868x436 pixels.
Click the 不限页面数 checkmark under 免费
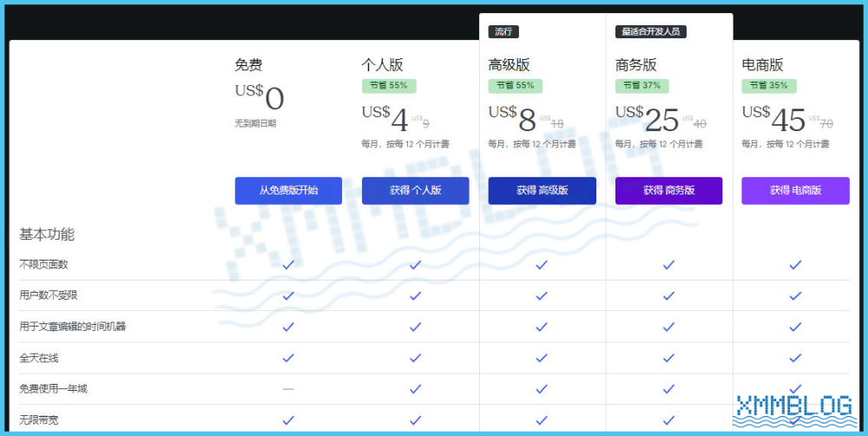click(288, 264)
